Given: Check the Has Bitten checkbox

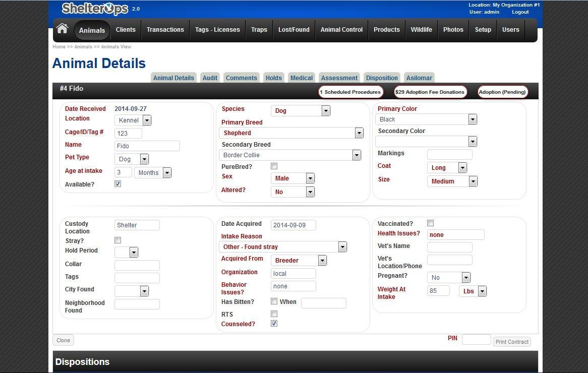Looking at the screenshot, I should [x=274, y=301].
